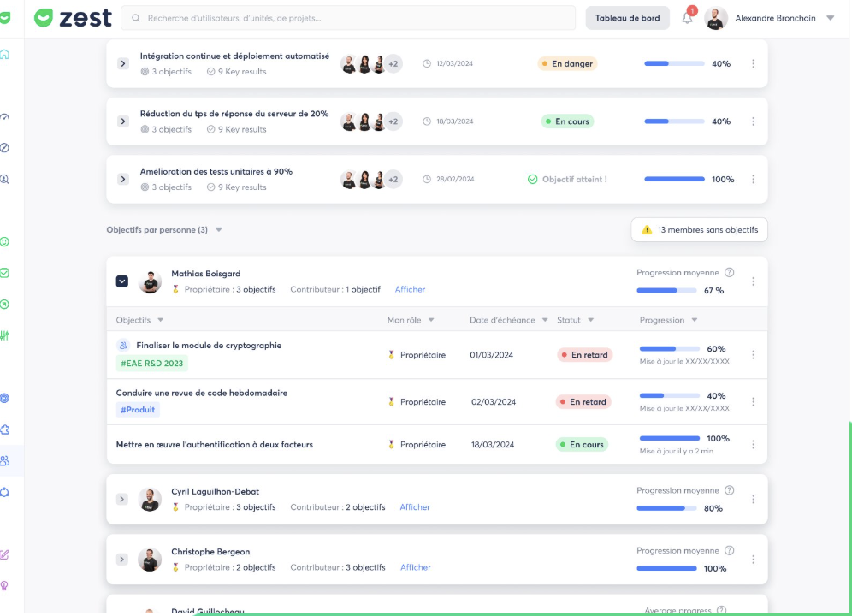Screen dimensions: 852x616
Task: Collapse Mathias Boisgard's objectives section
Action: pyautogui.click(x=122, y=281)
